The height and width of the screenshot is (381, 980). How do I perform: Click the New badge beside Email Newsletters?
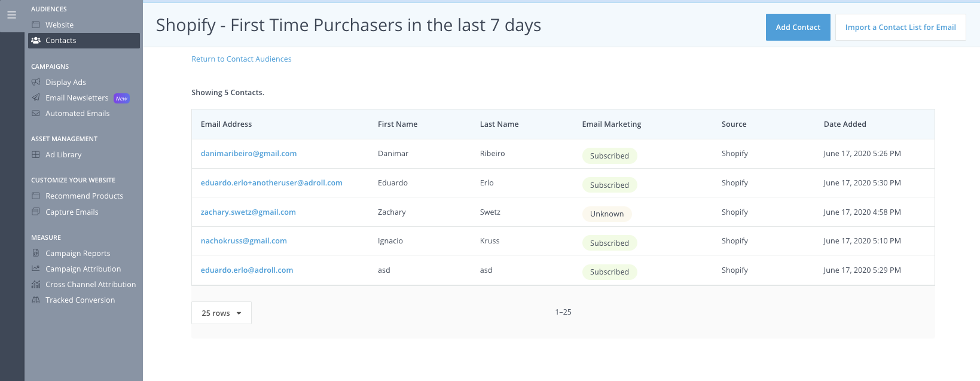click(x=121, y=98)
